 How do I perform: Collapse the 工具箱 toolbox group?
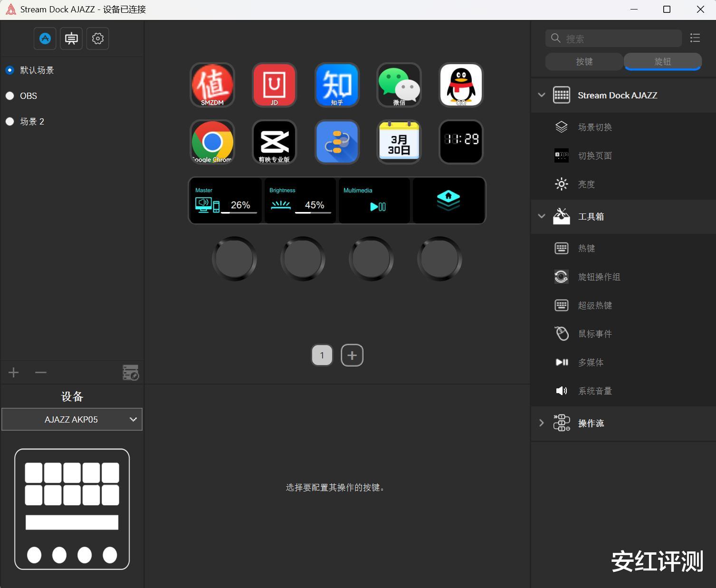542,216
